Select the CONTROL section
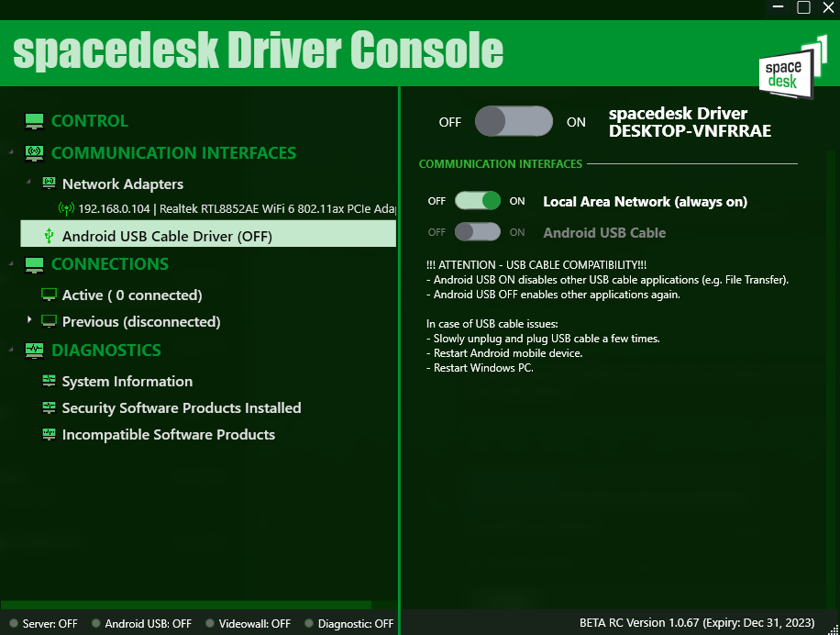This screenshot has width=840, height=635. [x=90, y=121]
